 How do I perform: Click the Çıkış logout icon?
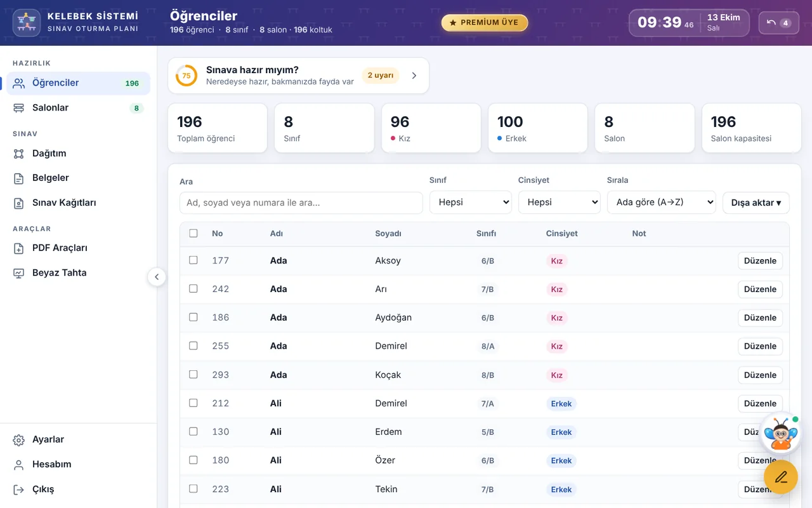19,490
